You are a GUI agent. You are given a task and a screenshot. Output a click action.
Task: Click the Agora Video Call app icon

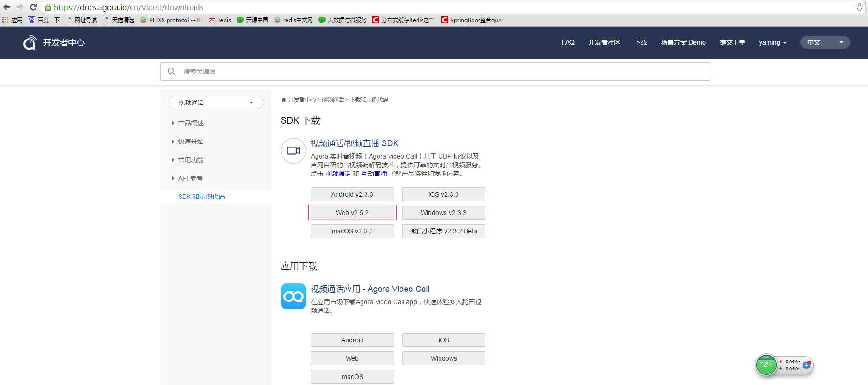(293, 296)
